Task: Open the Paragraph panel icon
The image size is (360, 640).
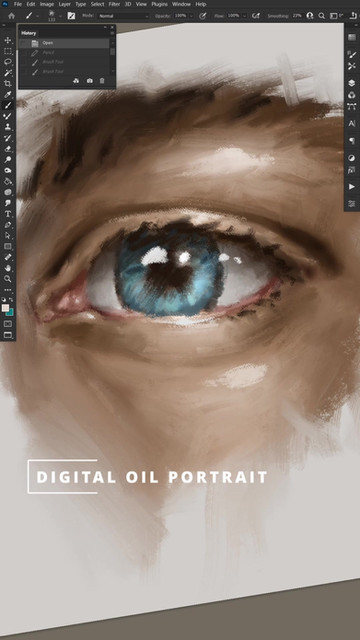Action: coord(351,141)
